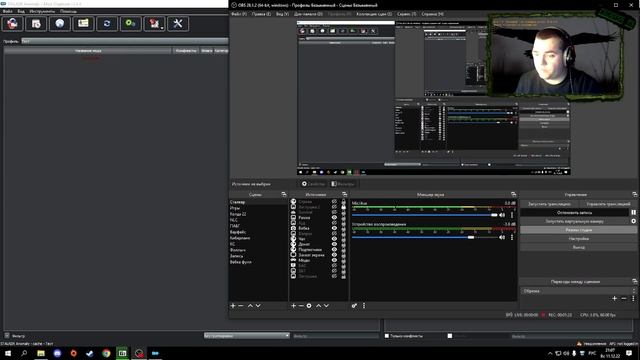Screen dimensions: 640x360
Task: Open settings wrench-and-screwdriver toolbar icon
Action: (x=178, y=24)
